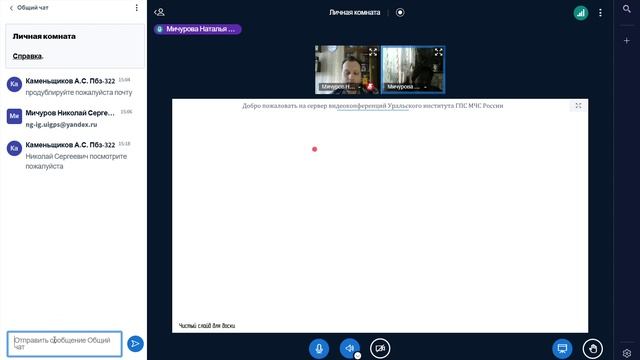The width and height of the screenshot is (640, 360).
Task: Click the message input field Отправить сообщение
Action: (64, 344)
